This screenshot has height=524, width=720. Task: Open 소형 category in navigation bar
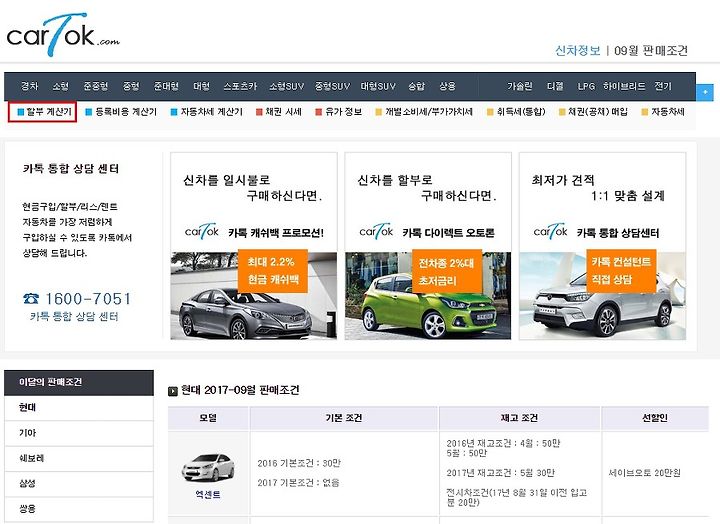(x=60, y=86)
